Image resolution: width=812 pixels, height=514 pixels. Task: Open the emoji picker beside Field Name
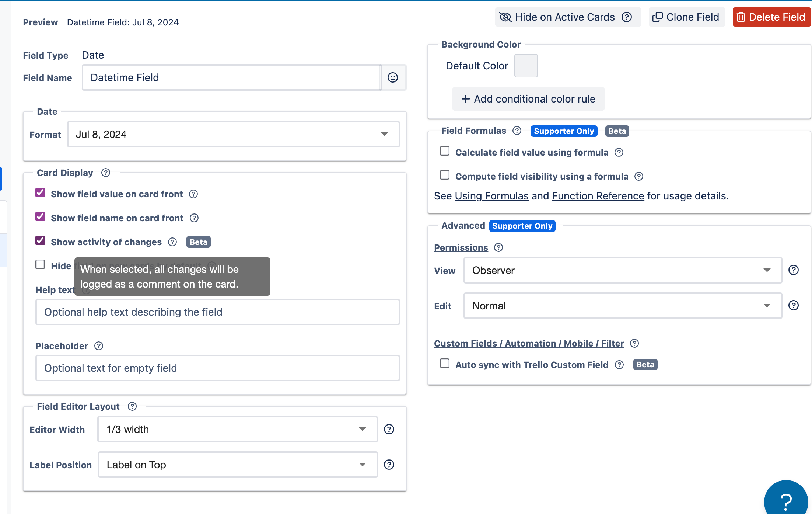(x=393, y=77)
